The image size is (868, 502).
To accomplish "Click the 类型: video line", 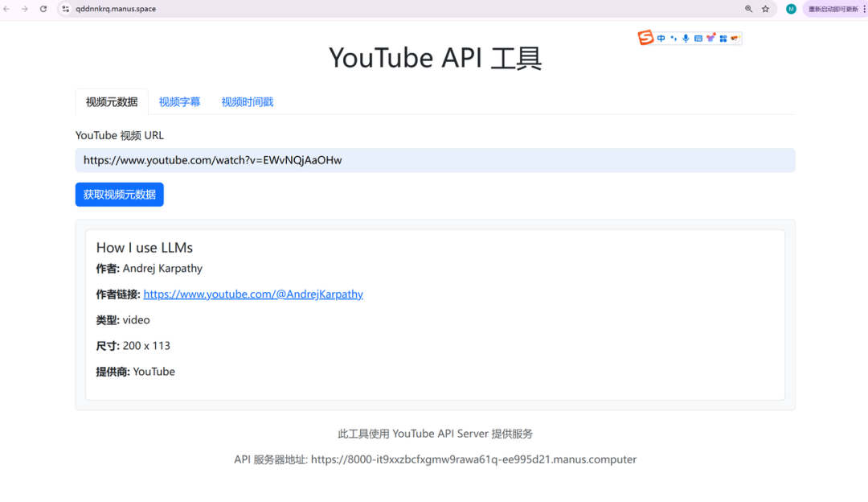I will coord(123,320).
